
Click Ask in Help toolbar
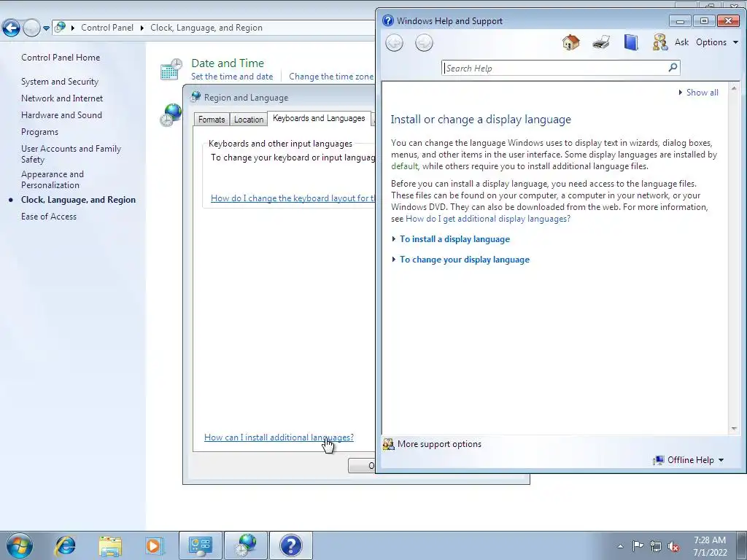point(682,42)
